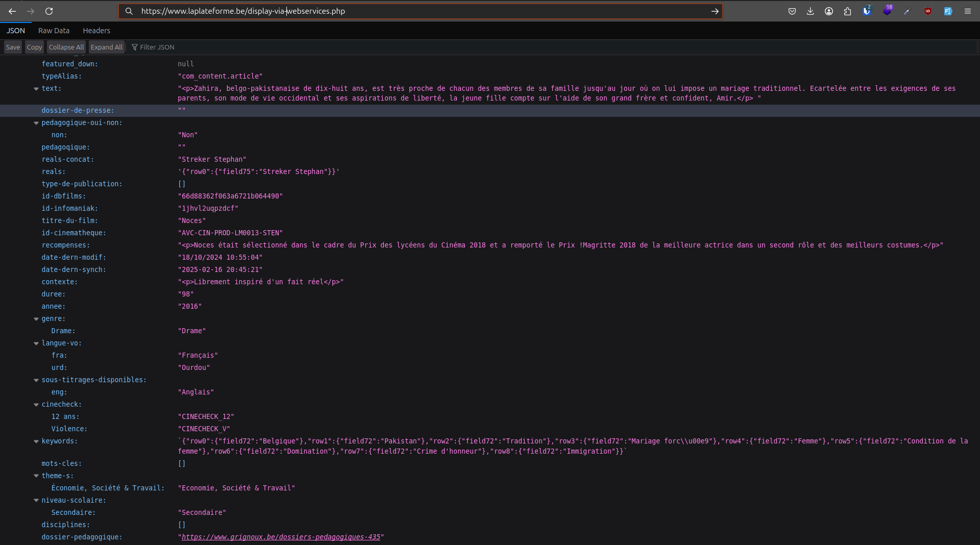Image resolution: width=980 pixels, height=545 pixels.
Task: Click the "Secondaire" value
Action: [x=202, y=512]
